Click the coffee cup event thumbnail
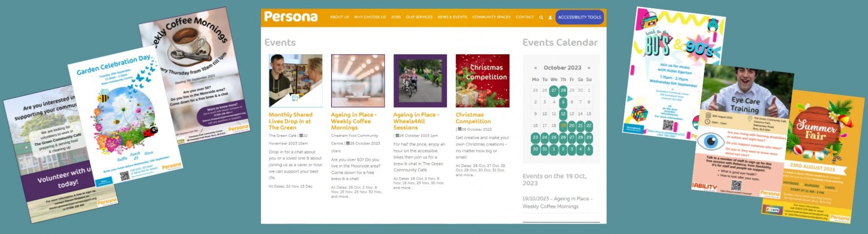868x234 pixels. point(358,81)
